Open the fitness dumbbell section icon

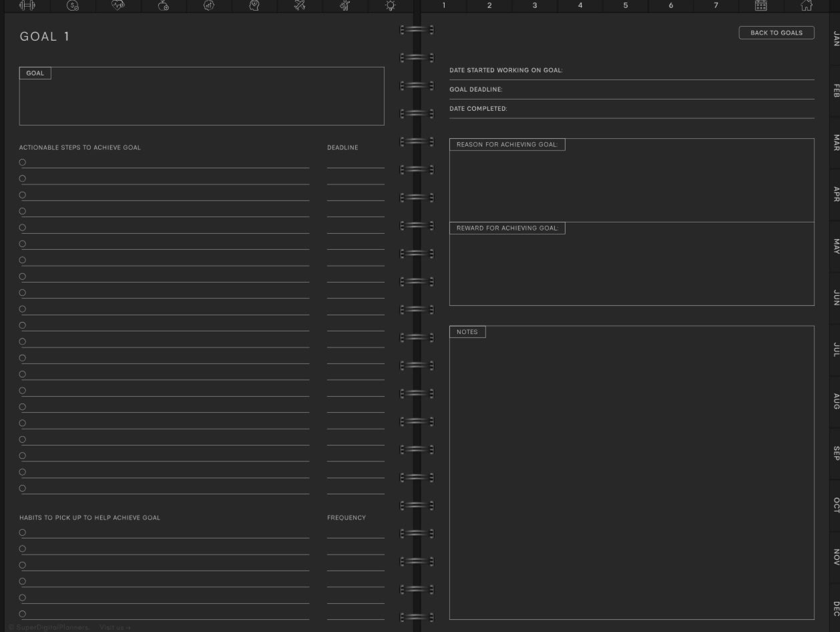27,5
